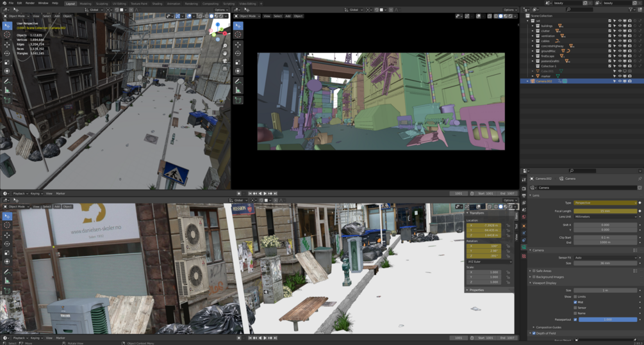Open the File menu
This screenshot has width=644, height=345.
pyautogui.click(x=11, y=3)
